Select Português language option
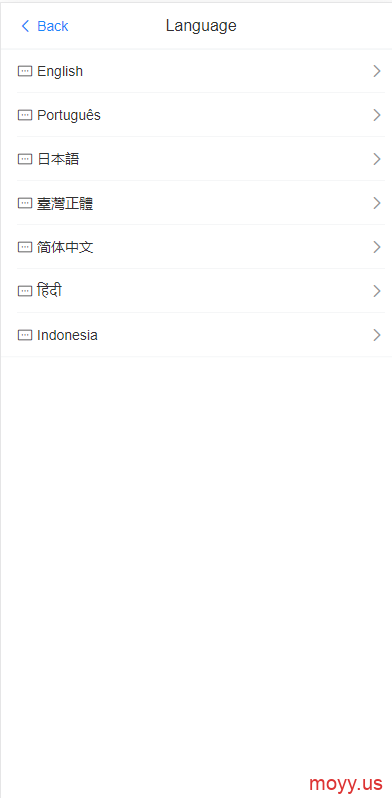392x798 pixels. pos(196,115)
